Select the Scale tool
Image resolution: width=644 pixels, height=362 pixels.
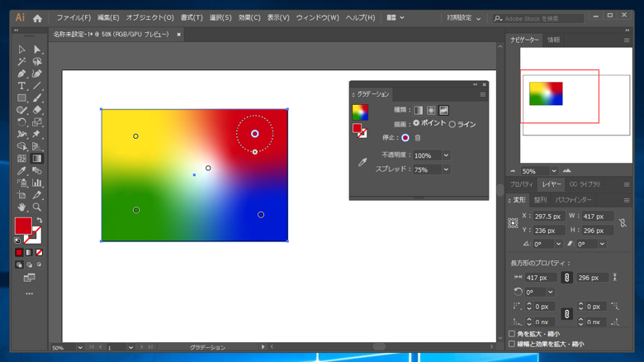point(37,122)
